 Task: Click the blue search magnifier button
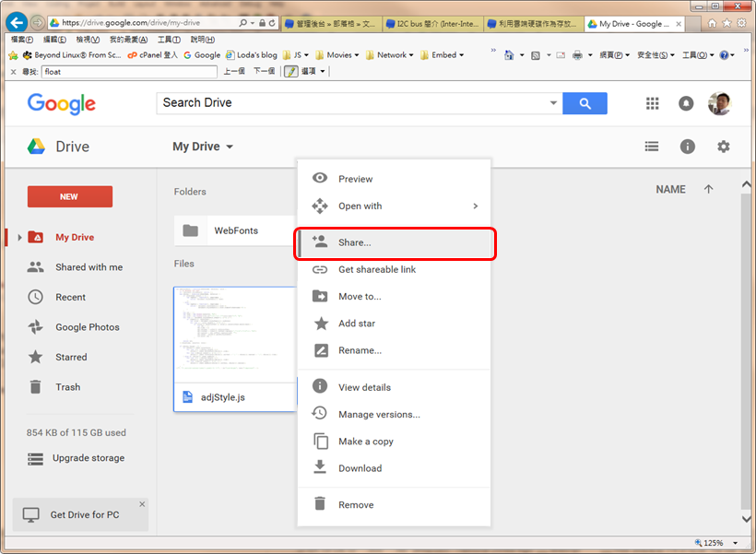coord(585,103)
